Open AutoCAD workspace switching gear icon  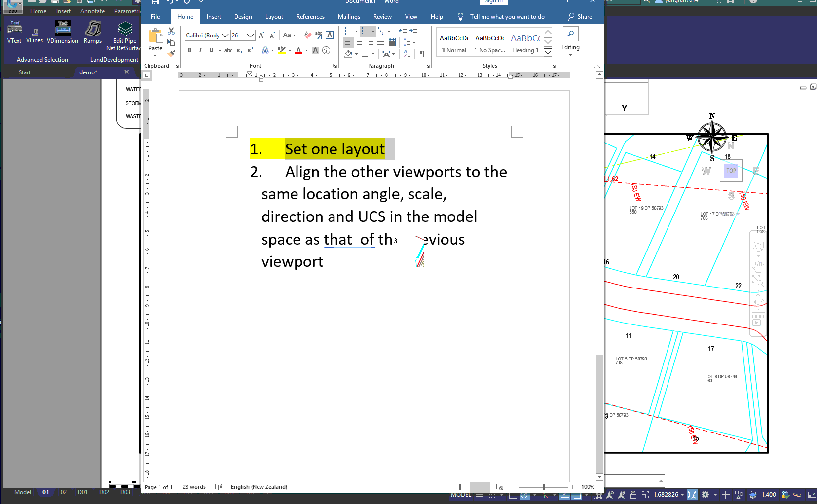(706, 494)
